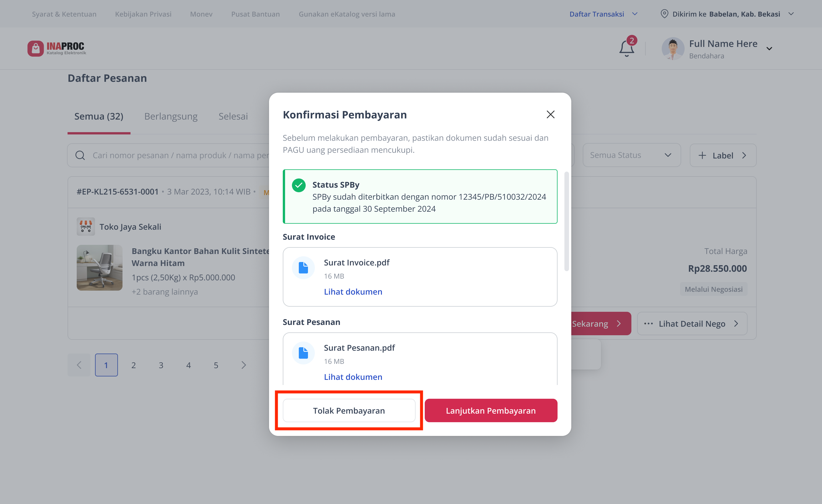Click the green SPBy status checkmark
This screenshot has width=822, height=504.
point(299,185)
